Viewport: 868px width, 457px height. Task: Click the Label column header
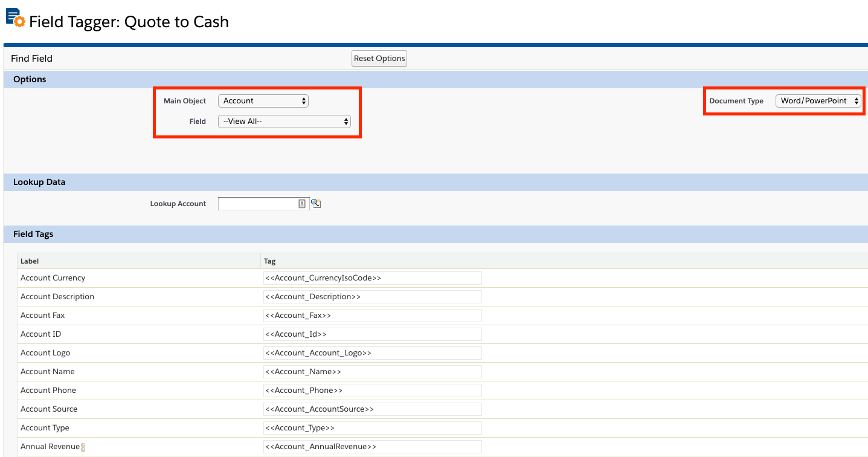tap(30, 261)
